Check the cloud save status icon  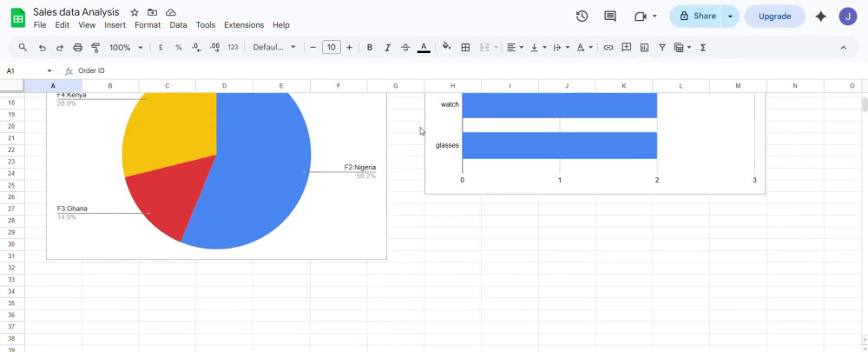170,12
